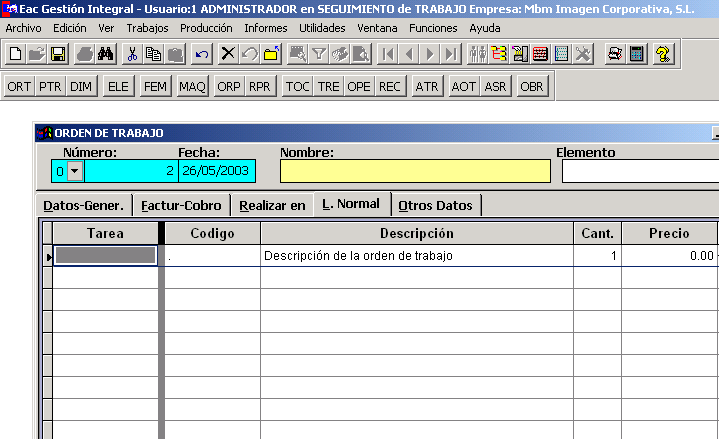Click the scissors Cut icon

tap(132, 54)
